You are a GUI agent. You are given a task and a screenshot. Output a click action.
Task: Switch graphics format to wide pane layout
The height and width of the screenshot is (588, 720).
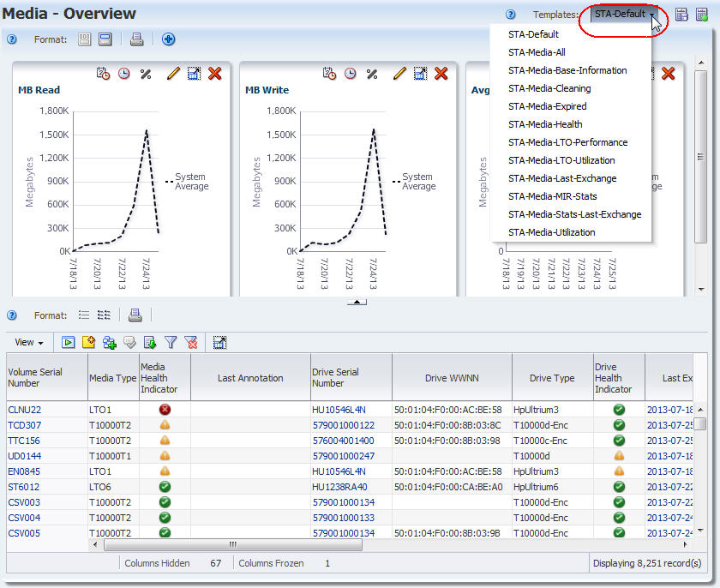coord(105,39)
